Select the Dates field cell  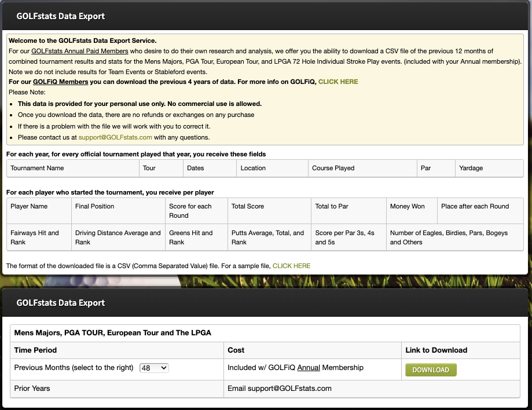click(210, 169)
